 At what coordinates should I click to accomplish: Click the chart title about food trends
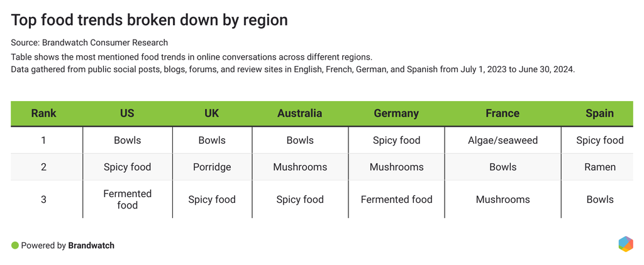pyautogui.click(x=149, y=20)
